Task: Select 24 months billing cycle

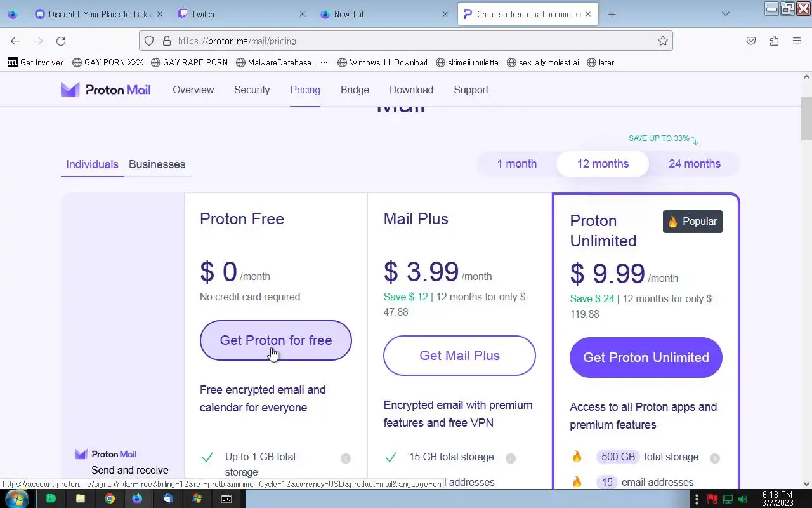Action: [695, 164]
